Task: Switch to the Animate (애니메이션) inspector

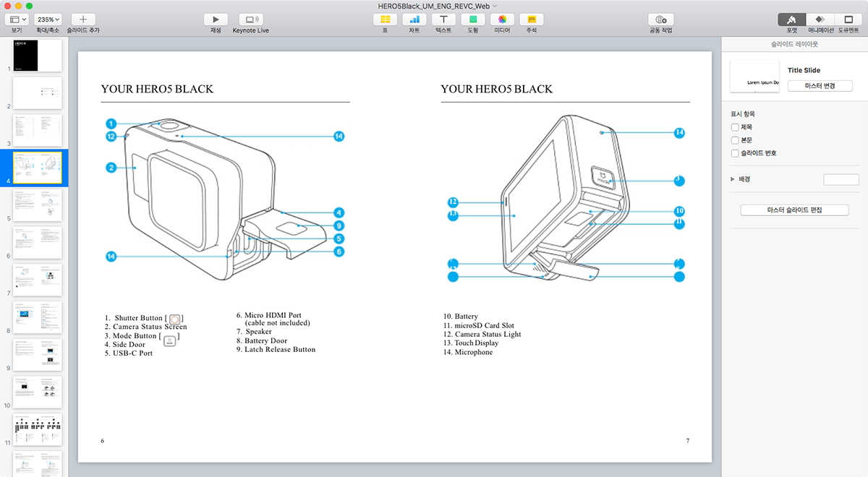Action: pos(820,19)
